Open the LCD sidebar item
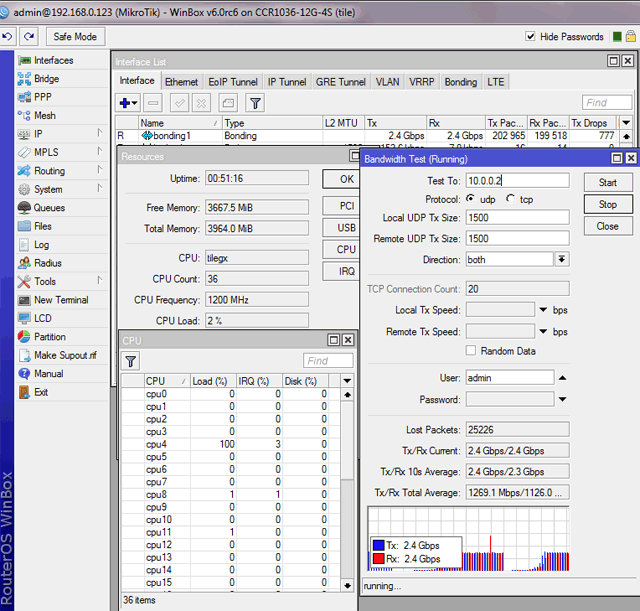 [42, 318]
